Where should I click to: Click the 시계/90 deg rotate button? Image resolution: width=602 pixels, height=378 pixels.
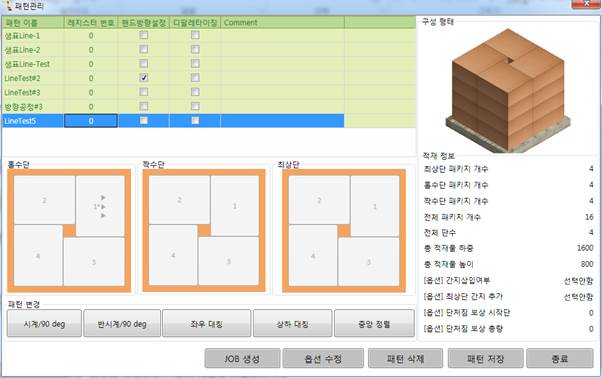[44, 324]
